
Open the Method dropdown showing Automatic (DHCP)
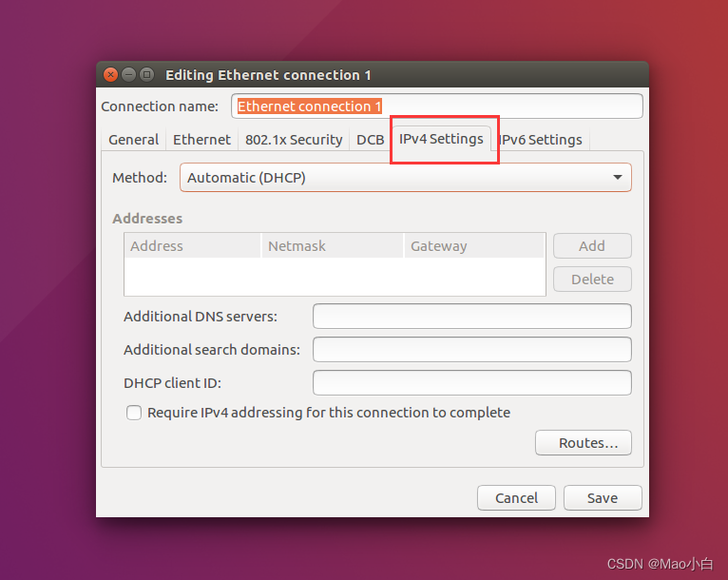405,178
